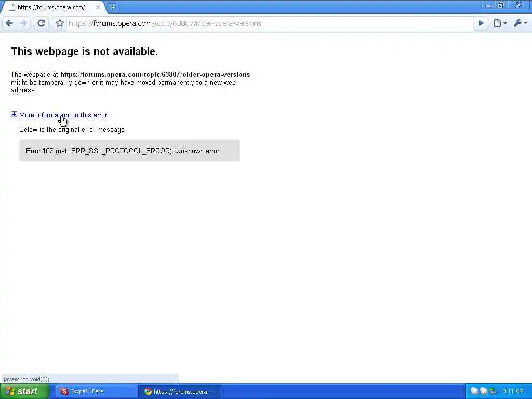532x399 pixels.
Task: Reload the page with the refresh icon
Action: [42, 23]
